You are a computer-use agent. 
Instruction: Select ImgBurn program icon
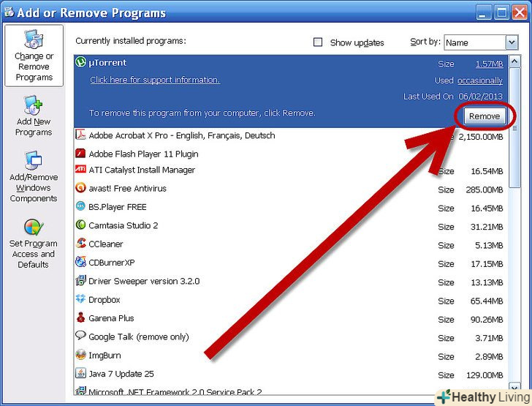pyautogui.click(x=80, y=354)
